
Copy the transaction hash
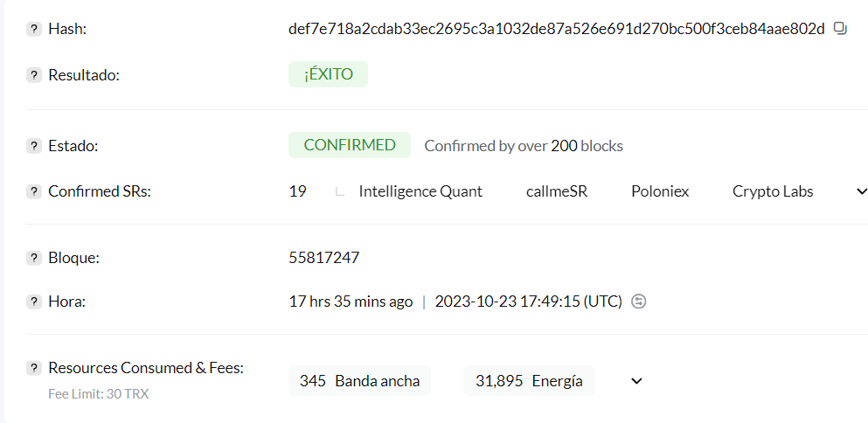coord(840,29)
